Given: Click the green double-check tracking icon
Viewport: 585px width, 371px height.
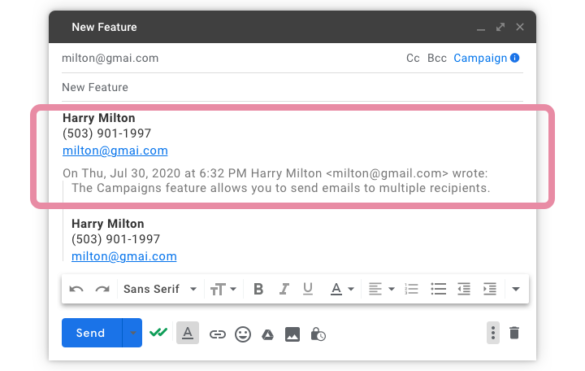Looking at the screenshot, I should point(158,332).
